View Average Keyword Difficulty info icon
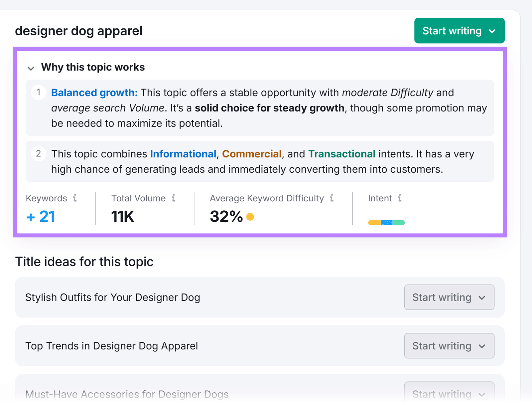Viewport: 532px width, 405px height. [x=331, y=198]
